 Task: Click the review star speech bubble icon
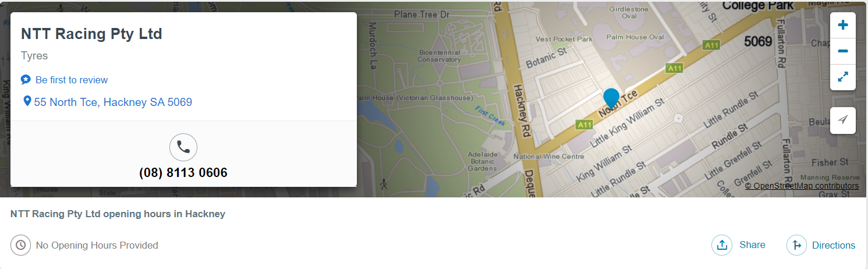point(26,80)
